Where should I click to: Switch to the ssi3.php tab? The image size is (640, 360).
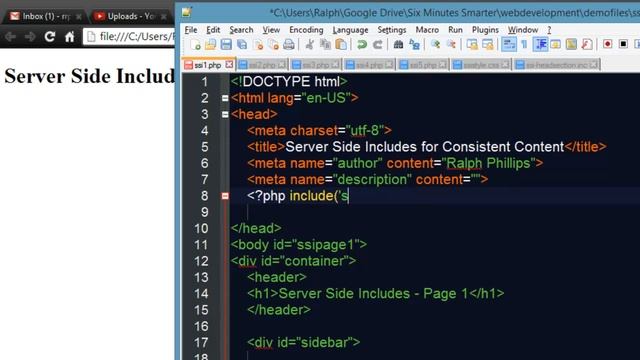316,65
